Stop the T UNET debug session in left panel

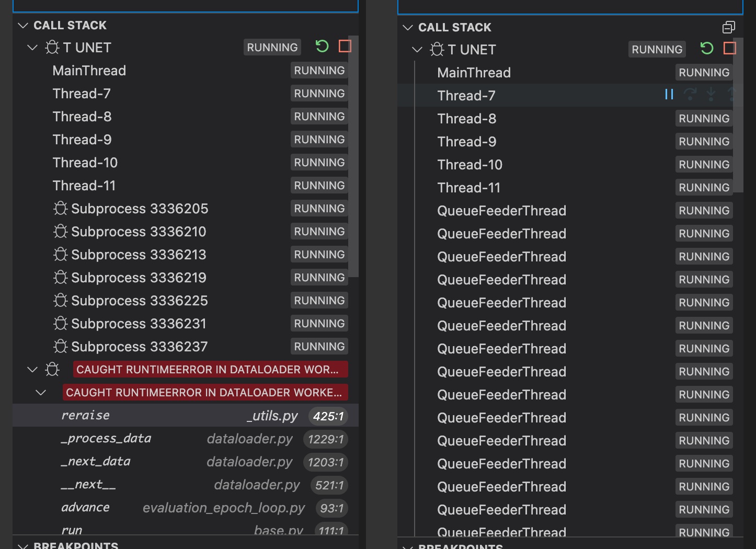(345, 46)
